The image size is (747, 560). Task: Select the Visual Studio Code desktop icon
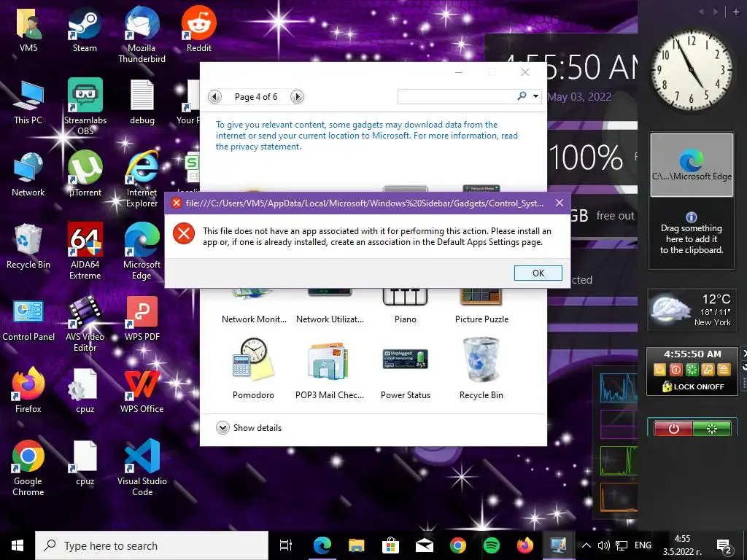click(142, 468)
